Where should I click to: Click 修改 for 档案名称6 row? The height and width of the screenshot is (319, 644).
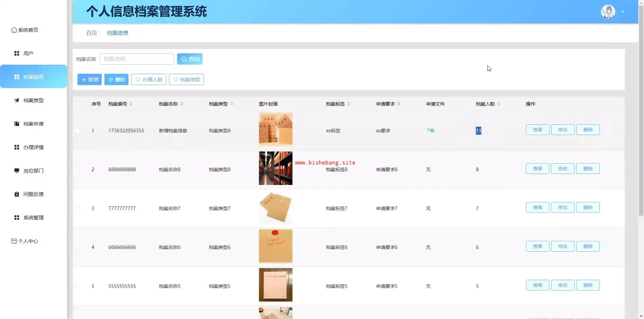(563, 246)
